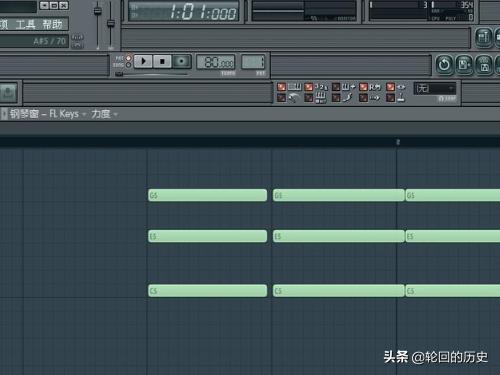The height and width of the screenshot is (375, 500).
Task: Click the pattern selector beside tempo
Action: coord(253,62)
